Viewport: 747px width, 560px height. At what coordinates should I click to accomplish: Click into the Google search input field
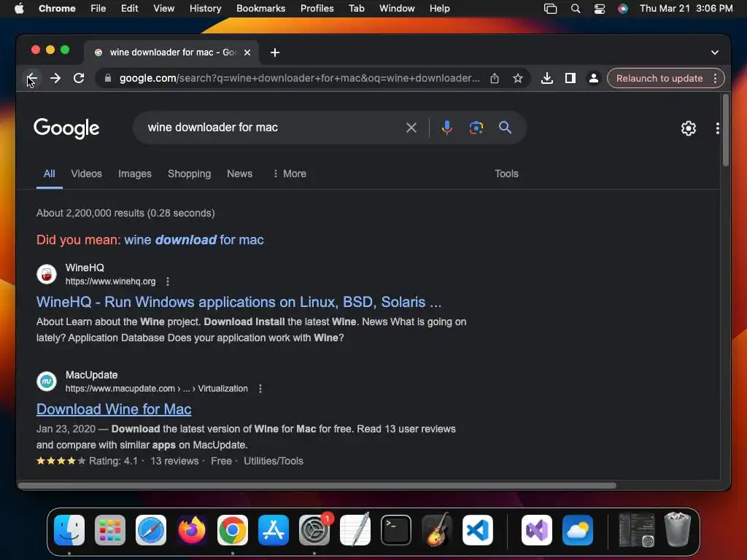271,128
